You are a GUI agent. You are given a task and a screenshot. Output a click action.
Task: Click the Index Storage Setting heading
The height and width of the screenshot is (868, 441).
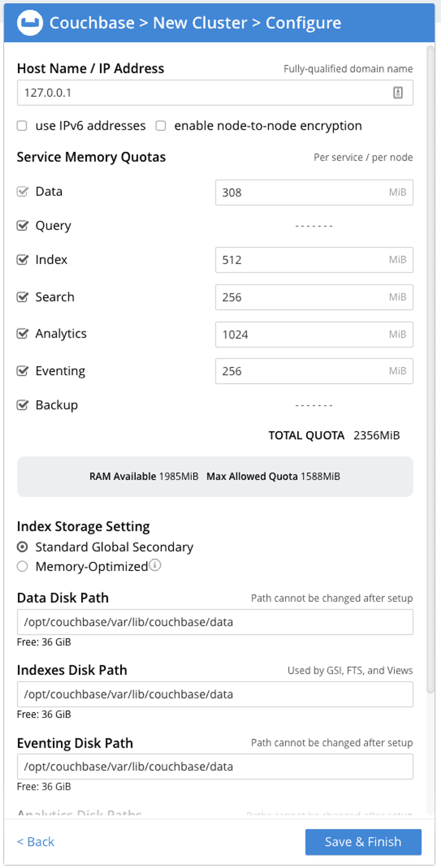(83, 526)
